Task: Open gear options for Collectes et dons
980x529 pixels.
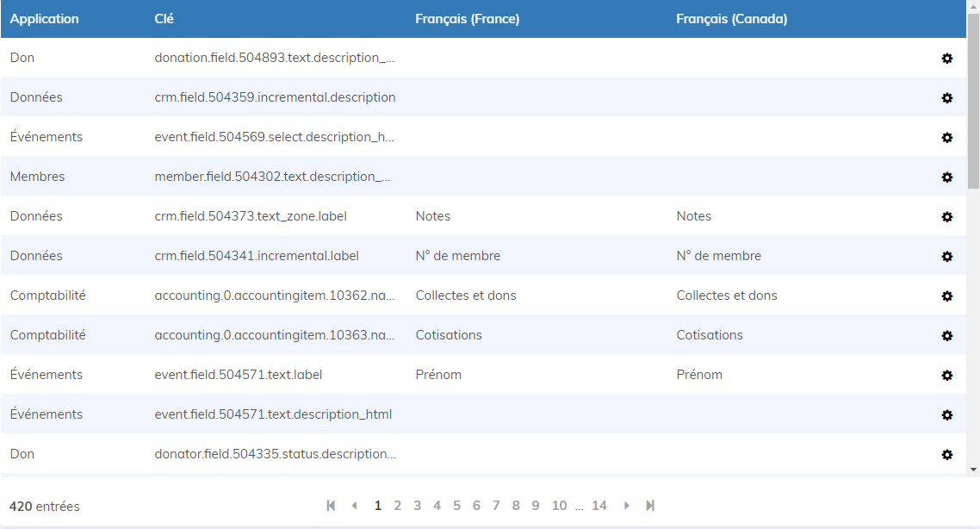Action: click(x=946, y=296)
